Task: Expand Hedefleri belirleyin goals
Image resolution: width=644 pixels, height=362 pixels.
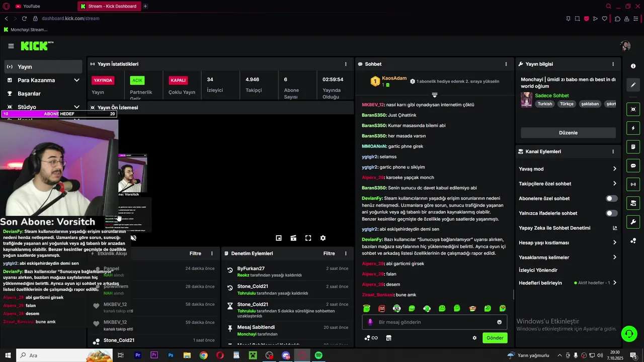Action: (x=614, y=283)
